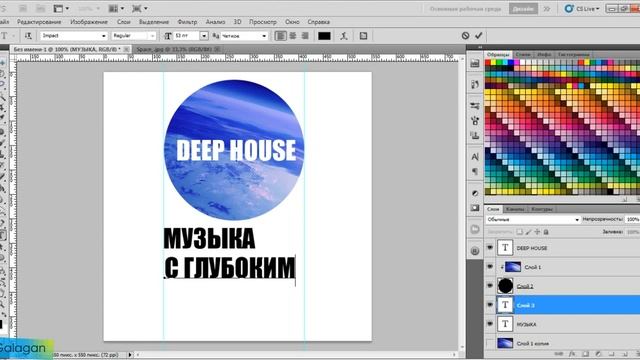Align text right in options bar
The image size is (640, 360).
[305, 36]
